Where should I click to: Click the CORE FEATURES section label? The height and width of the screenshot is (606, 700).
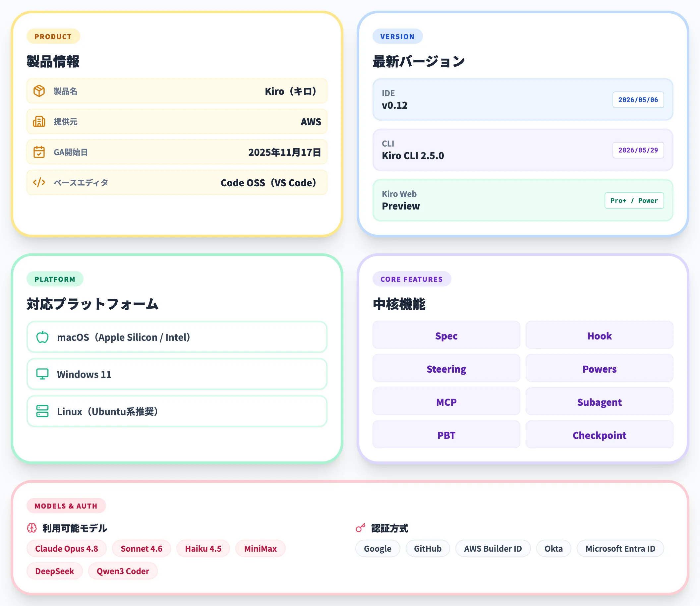click(x=412, y=279)
